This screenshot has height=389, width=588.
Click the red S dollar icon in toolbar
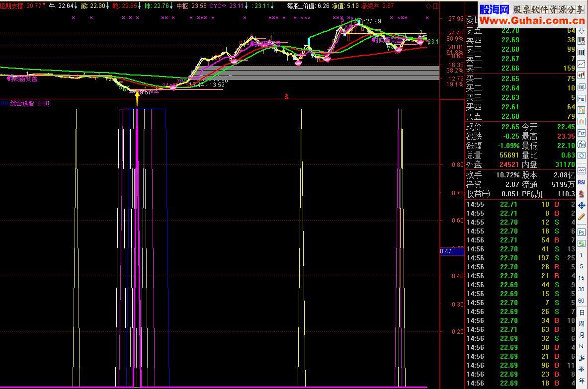[581, 194]
